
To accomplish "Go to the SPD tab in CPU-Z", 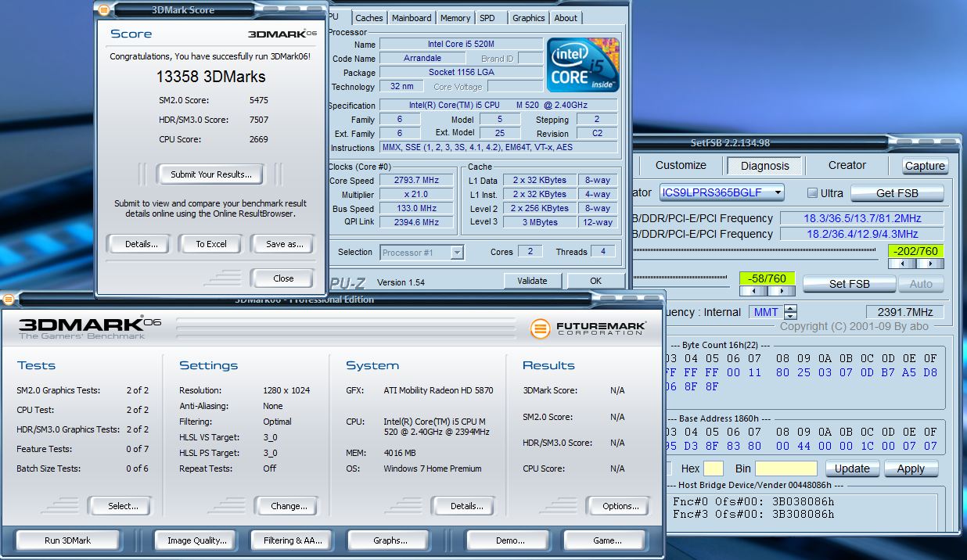I will pyautogui.click(x=487, y=17).
